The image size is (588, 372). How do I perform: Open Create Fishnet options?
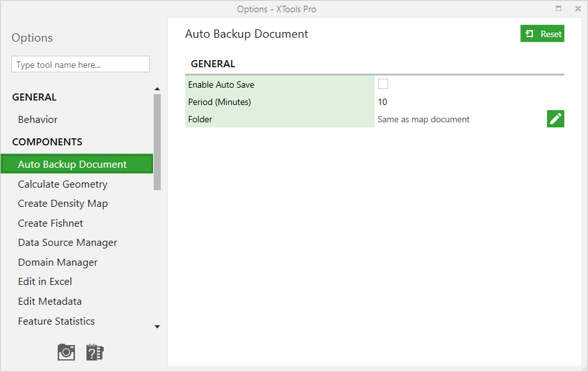click(51, 223)
